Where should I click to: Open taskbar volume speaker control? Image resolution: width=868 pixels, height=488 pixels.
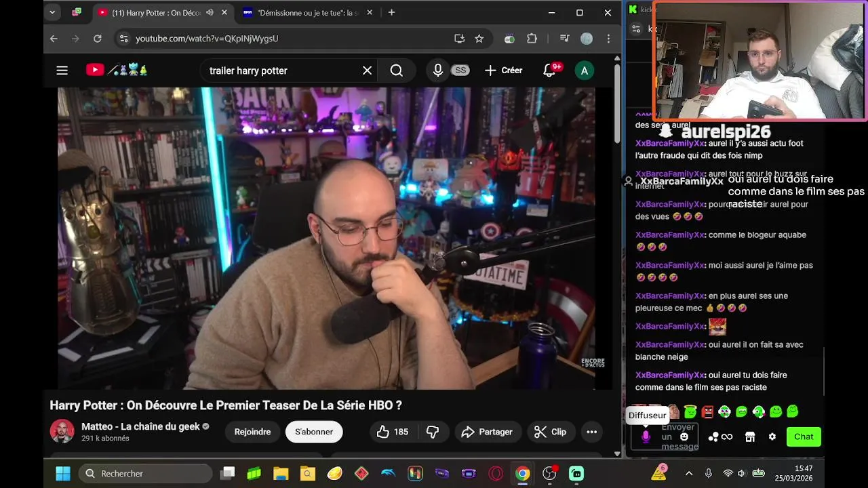tap(741, 473)
